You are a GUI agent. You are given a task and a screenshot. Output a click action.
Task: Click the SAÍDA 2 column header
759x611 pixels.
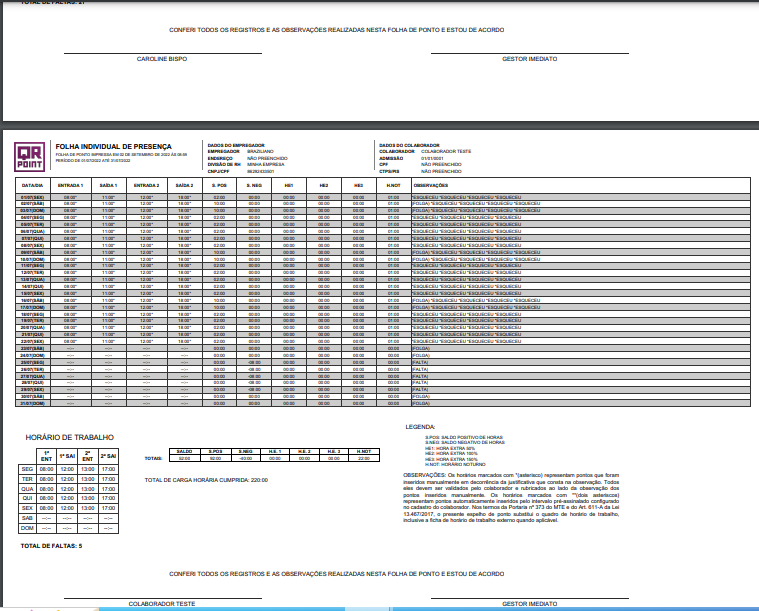coord(184,186)
